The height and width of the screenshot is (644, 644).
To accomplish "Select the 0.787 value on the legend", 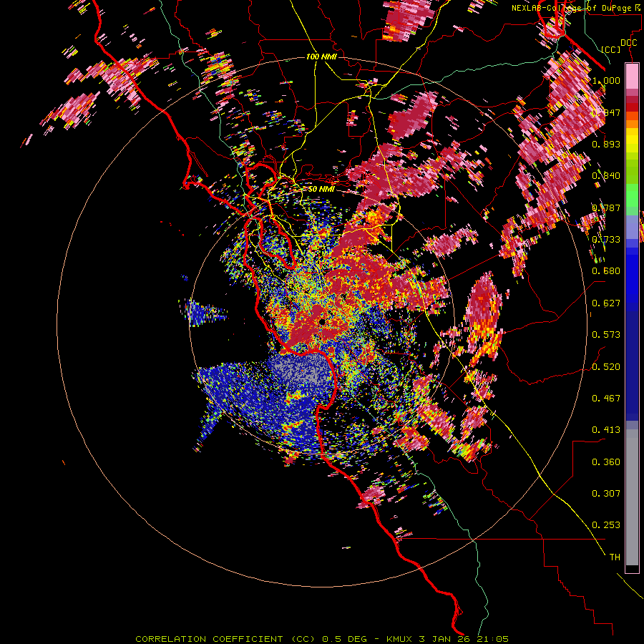I will [x=606, y=208].
